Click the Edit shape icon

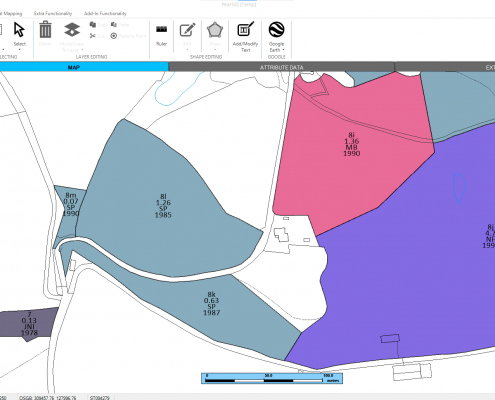coord(187,30)
